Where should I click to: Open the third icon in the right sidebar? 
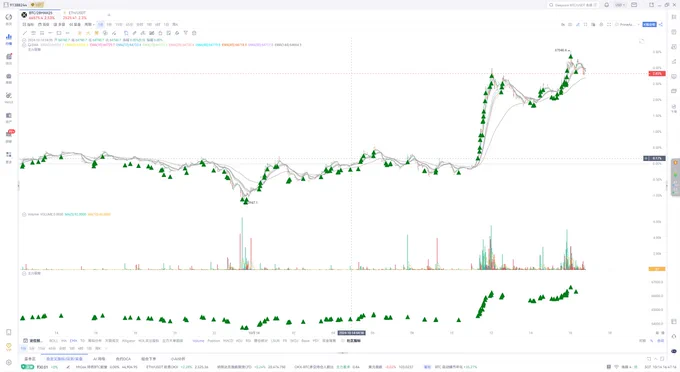[674, 46]
